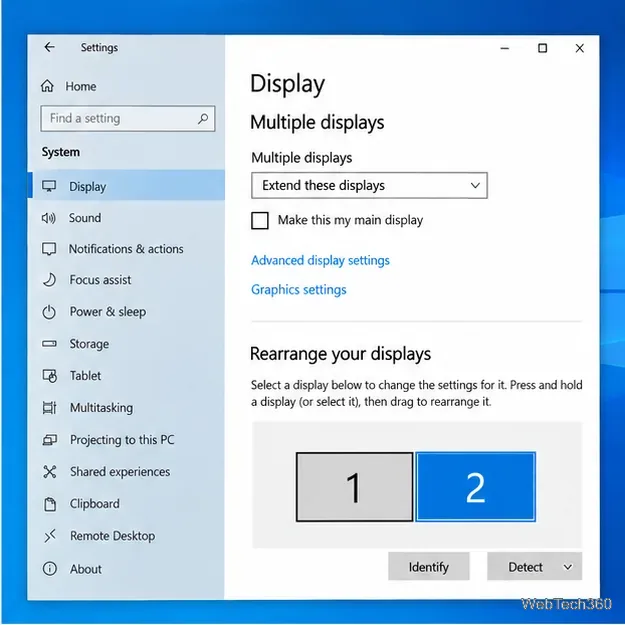Image resolution: width=625 pixels, height=625 pixels.
Task: Click the Clipboard icon
Action: coord(50,504)
